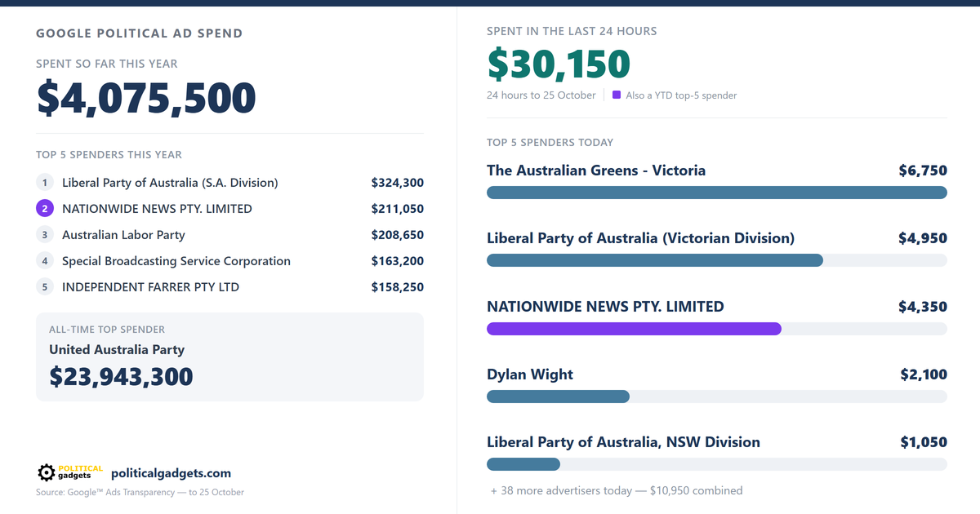Click the Liberal Party NSW Division spend bar
980x514 pixels.
[717, 464]
